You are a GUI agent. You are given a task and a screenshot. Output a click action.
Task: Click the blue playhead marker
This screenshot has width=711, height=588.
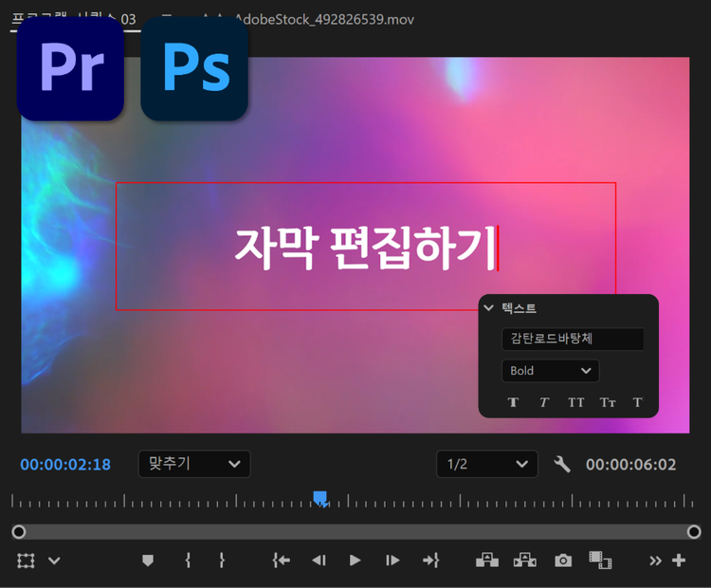(320, 498)
